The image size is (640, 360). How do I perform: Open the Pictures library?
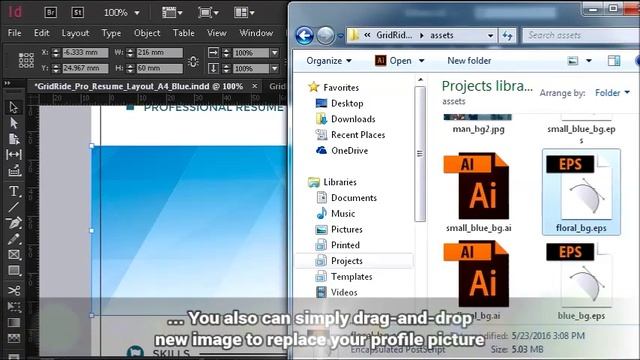(347, 229)
